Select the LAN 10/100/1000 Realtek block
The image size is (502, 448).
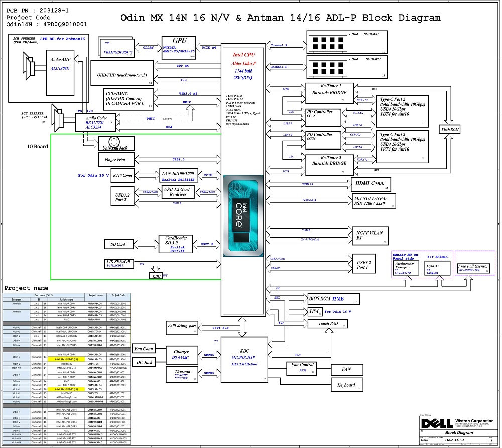click(179, 176)
